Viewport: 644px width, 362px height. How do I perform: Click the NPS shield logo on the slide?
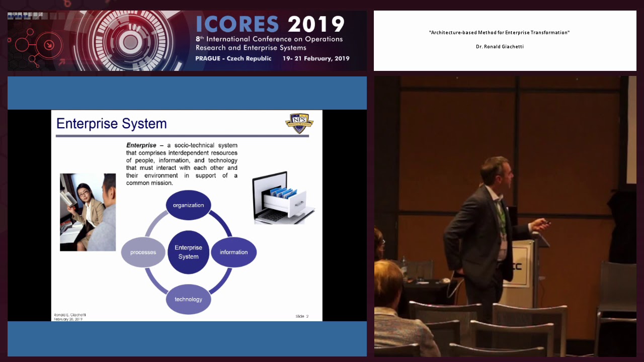click(299, 124)
